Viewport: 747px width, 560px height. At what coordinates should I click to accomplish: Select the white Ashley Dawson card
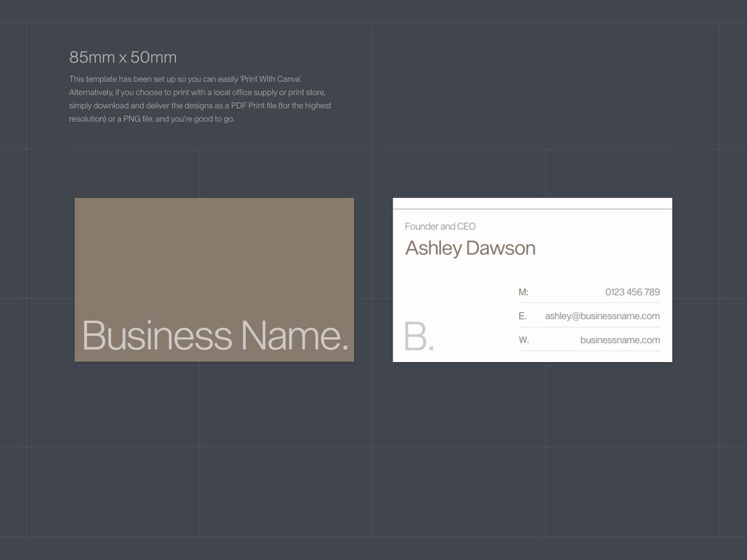(x=531, y=278)
